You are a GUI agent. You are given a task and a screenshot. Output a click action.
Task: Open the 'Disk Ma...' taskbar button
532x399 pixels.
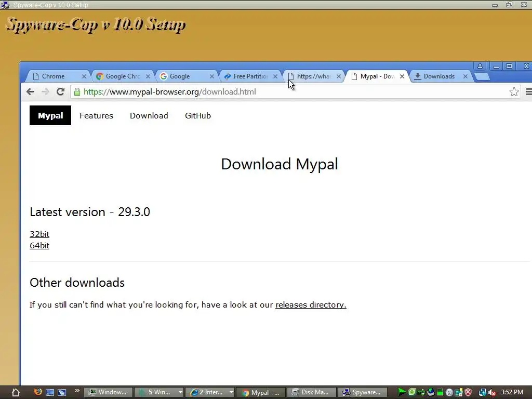(311, 392)
